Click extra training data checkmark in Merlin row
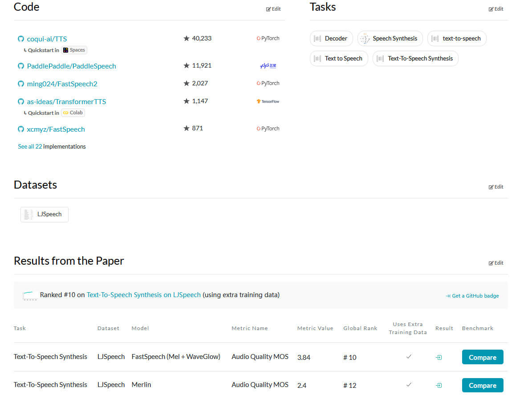Image resolution: width=532 pixels, height=399 pixels. click(409, 385)
